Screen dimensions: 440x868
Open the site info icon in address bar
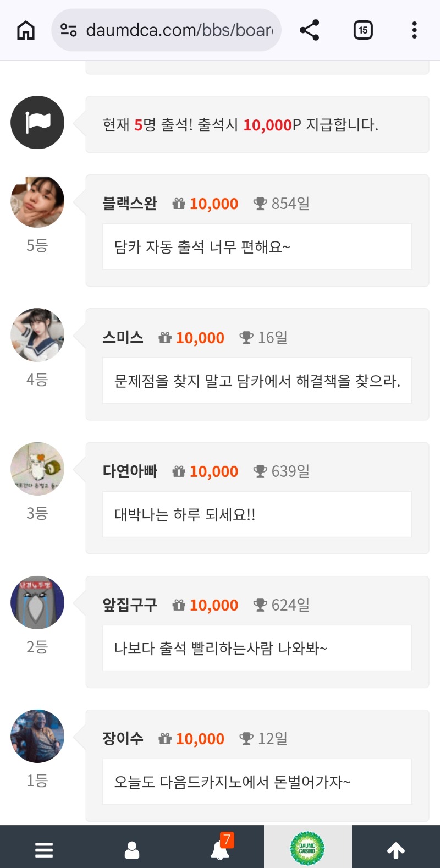click(68, 30)
